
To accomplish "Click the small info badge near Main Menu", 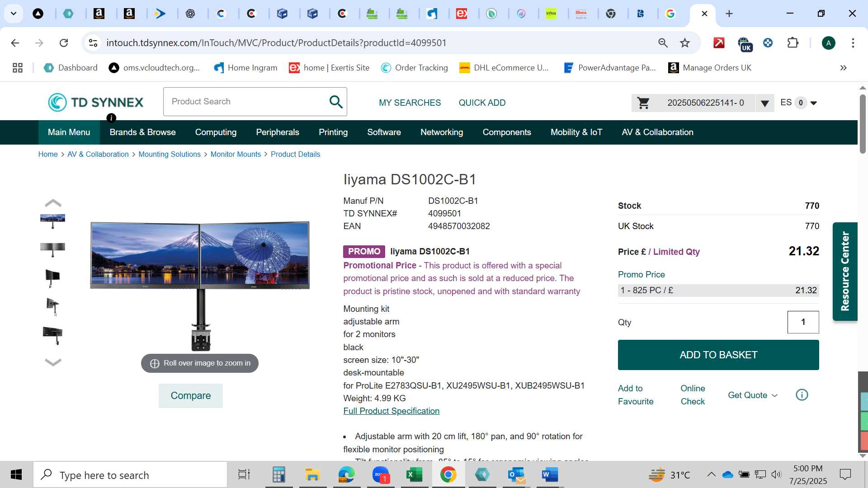I will tap(111, 118).
